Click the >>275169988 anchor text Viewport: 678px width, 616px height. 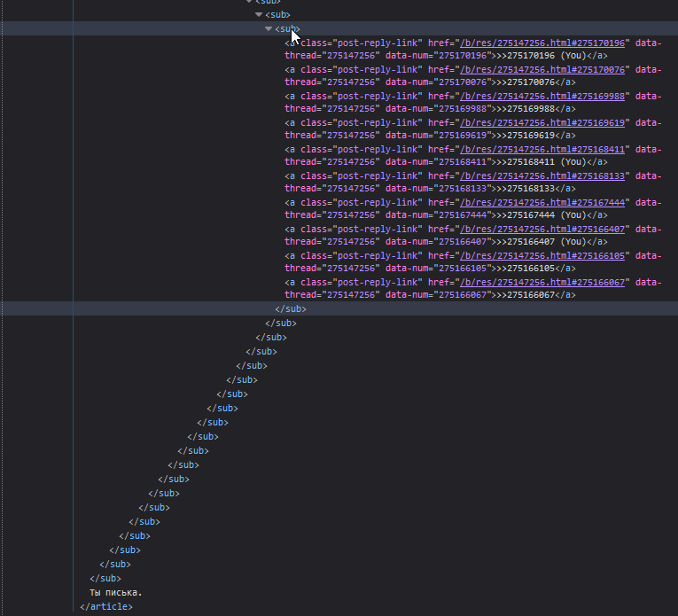pyautogui.click(x=526, y=109)
